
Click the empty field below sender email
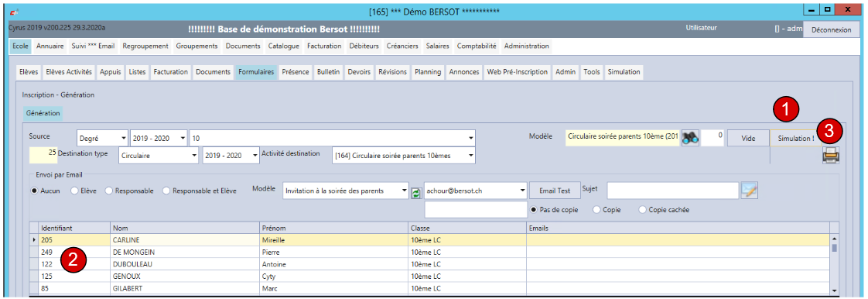click(476, 210)
